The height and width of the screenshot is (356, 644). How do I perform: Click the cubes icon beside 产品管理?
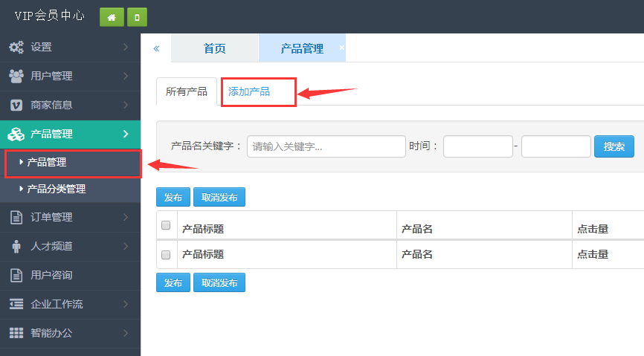(16, 134)
